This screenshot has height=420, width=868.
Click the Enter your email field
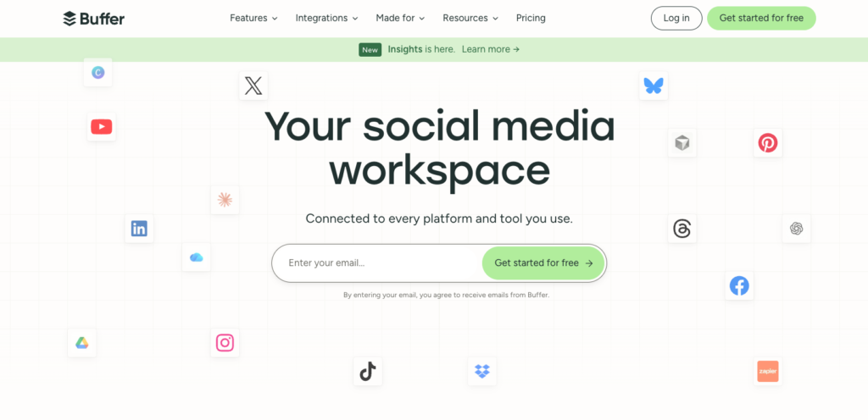[x=382, y=263]
